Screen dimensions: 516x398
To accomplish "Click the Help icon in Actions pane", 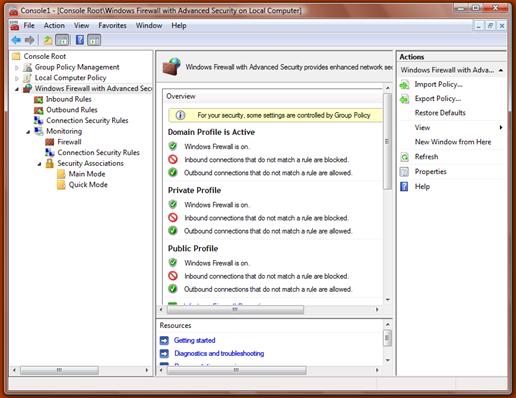I will click(x=404, y=186).
